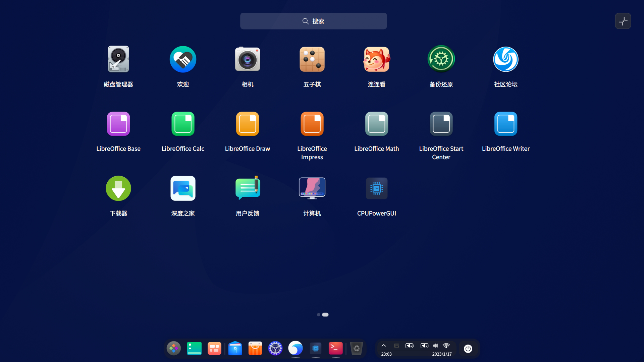Exit fullscreen launcher via top-right collapse button
Viewport: 644px width, 362px height.
click(x=623, y=21)
